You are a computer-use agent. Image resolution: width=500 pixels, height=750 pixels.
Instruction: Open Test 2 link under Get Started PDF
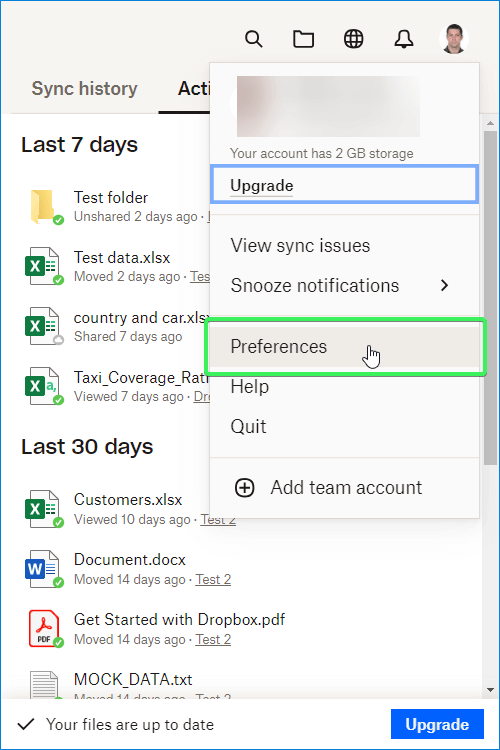point(213,639)
